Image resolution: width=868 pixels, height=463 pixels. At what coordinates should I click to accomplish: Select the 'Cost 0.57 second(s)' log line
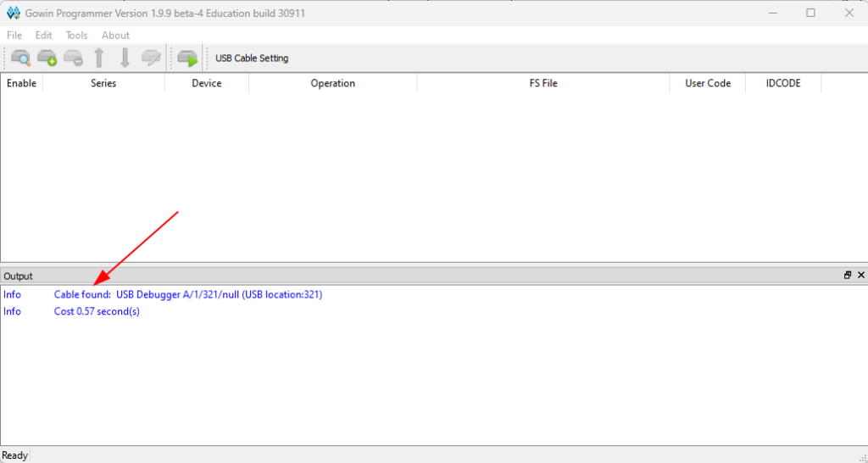[x=97, y=311]
